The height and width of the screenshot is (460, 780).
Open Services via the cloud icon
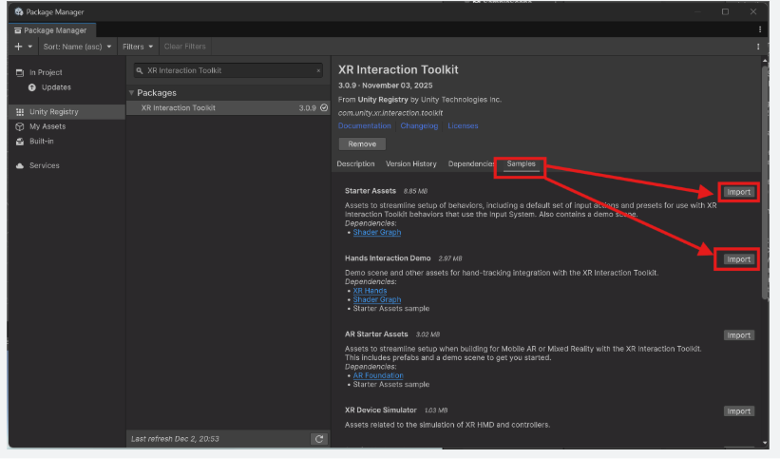[20, 166]
